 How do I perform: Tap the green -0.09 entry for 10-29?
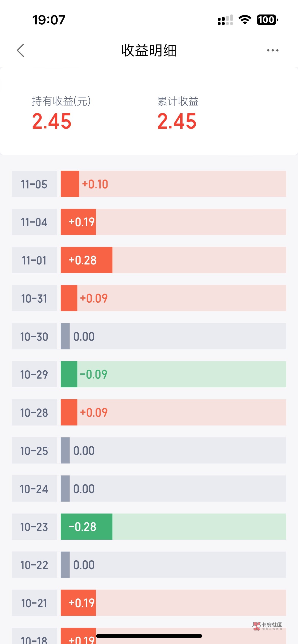93,374
